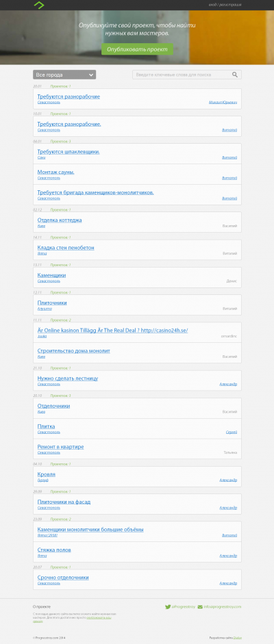The image size is (274, 644).
Task: Open project Отделка коттеджа
Action: [x=60, y=220]
